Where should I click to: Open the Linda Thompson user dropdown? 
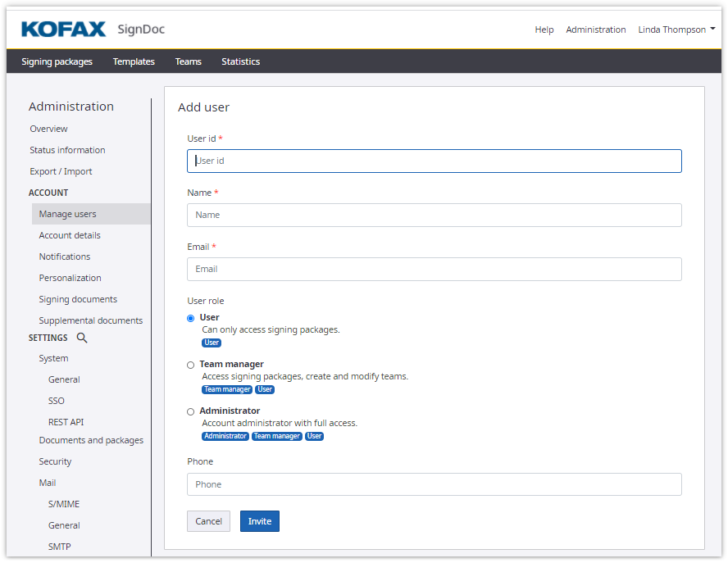click(x=676, y=30)
